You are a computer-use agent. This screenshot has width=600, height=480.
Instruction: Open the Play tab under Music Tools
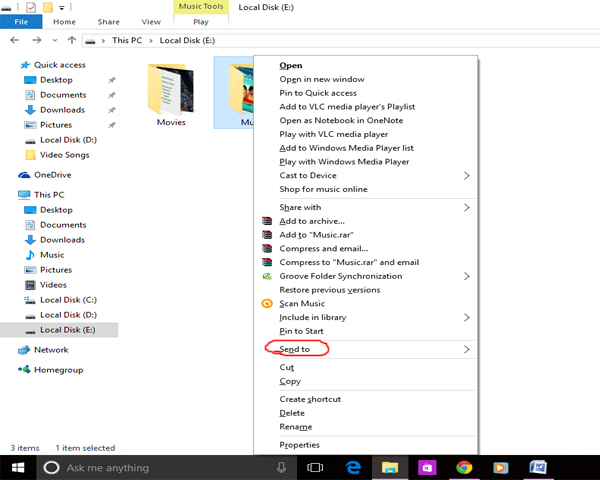click(201, 22)
